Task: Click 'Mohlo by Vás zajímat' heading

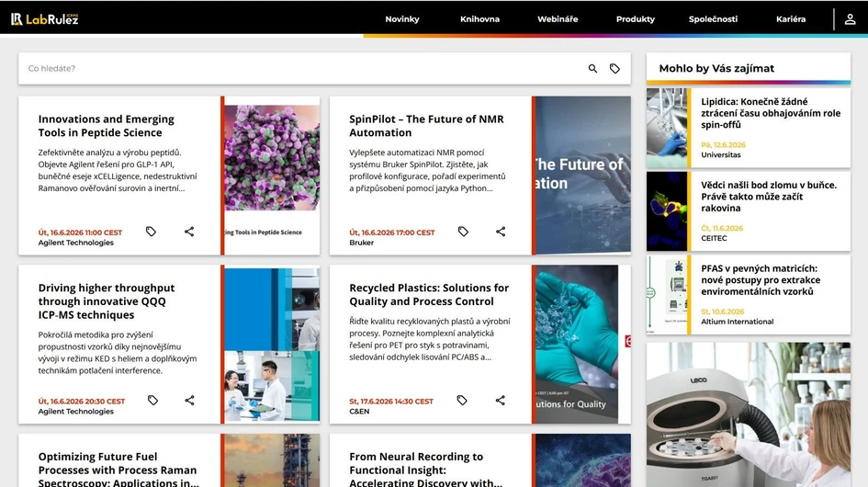Action: coord(716,68)
